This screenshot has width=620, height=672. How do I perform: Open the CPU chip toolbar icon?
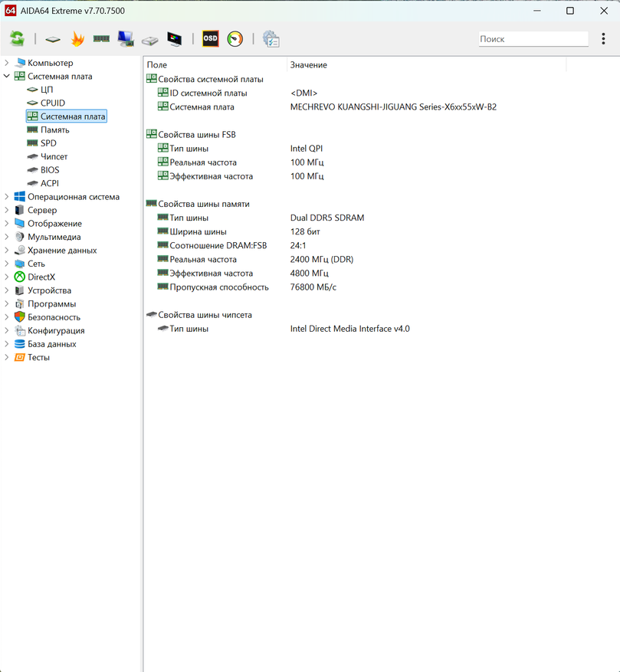[x=53, y=39]
